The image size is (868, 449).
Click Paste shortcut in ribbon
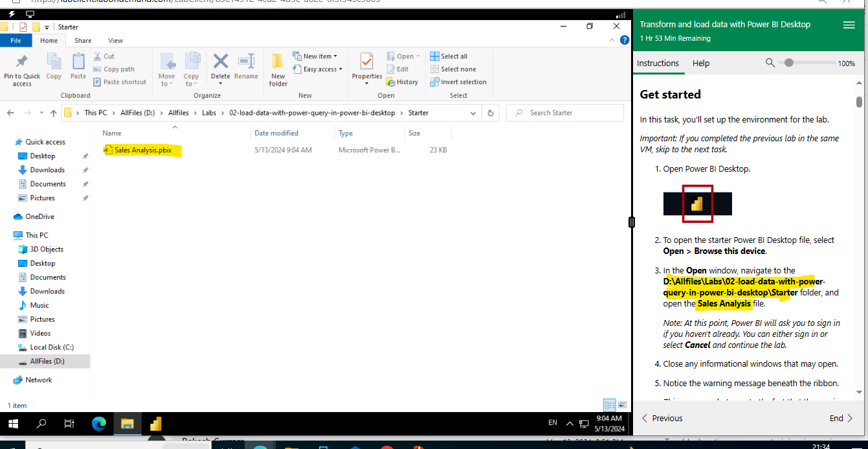[x=120, y=82]
